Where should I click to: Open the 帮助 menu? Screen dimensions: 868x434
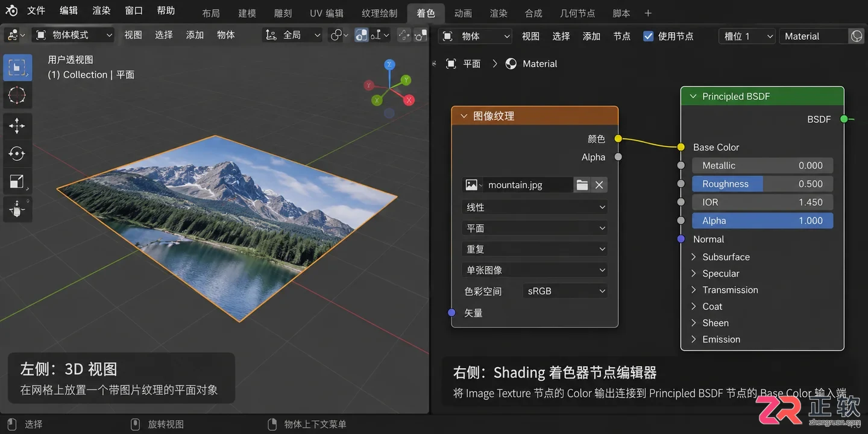point(166,11)
